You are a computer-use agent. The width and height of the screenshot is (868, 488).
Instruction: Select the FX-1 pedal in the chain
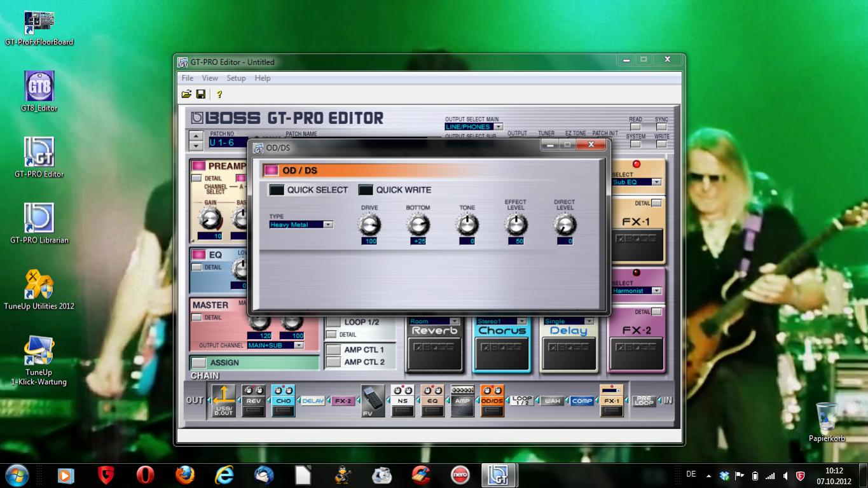point(612,401)
